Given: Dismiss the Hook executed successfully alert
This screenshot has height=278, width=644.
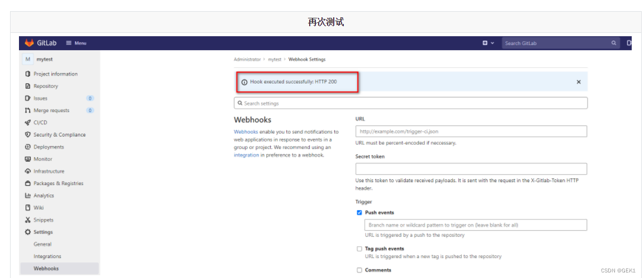Looking at the screenshot, I should click(x=579, y=81).
